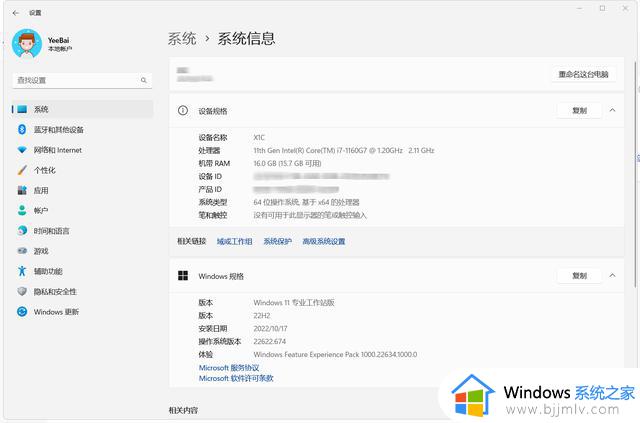The height and width of the screenshot is (423, 640).
Task: Click the 查找设置 search field
Action: pyautogui.click(x=82, y=80)
